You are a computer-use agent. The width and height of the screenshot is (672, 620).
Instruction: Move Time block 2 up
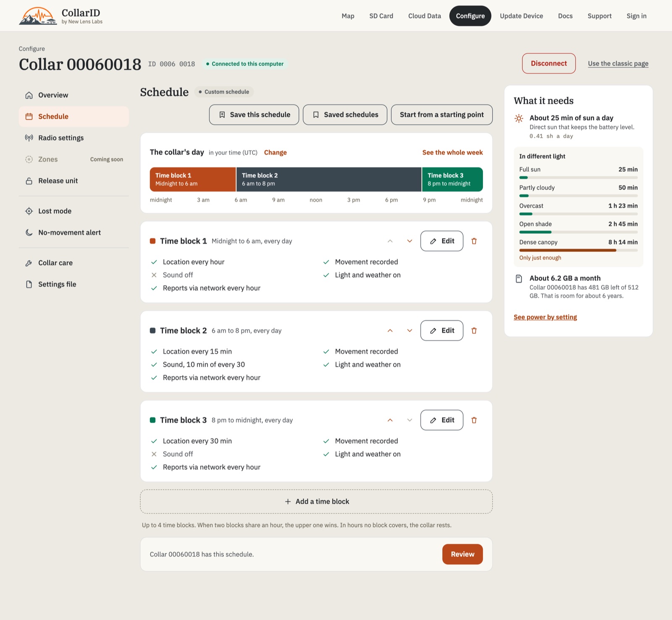coord(390,330)
